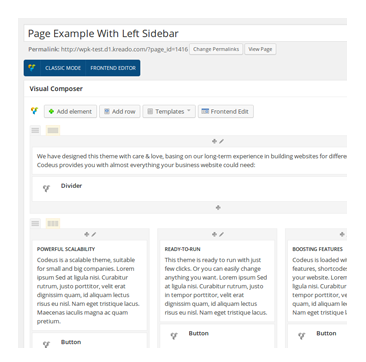
Task: Click pencil edit icon of first row column
Action: point(222,141)
